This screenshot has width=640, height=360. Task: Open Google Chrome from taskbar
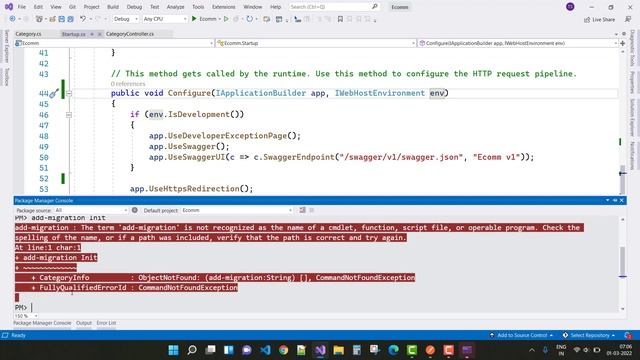(x=284, y=350)
